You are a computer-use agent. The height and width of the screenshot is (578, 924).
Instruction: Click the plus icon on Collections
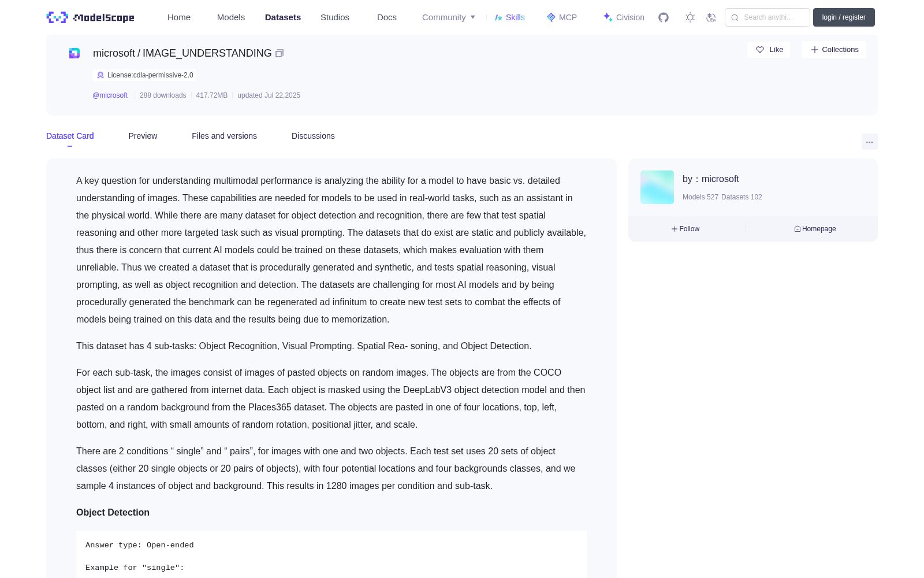click(x=815, y=50)
